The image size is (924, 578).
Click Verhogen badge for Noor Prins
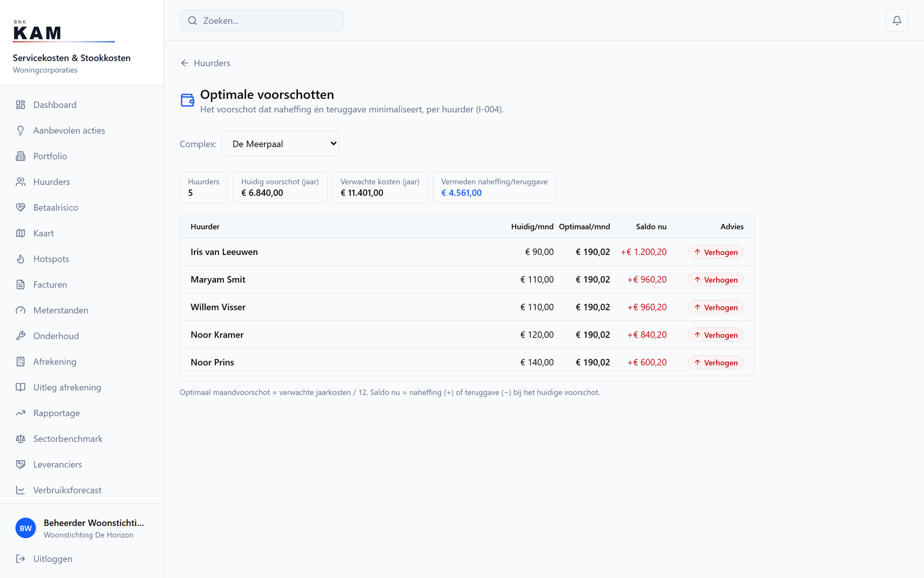coord(716,362)
